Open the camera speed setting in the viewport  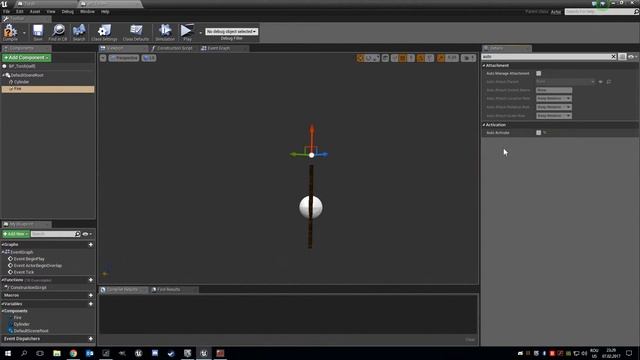468,58
